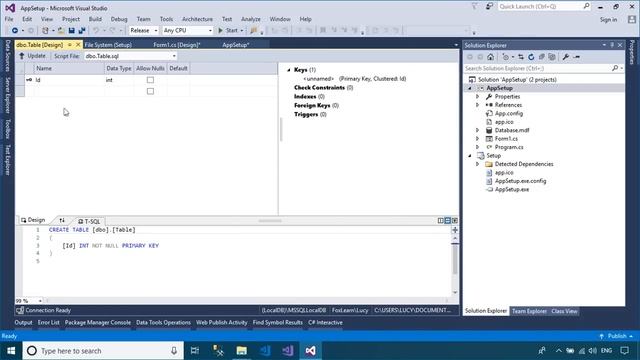The height and width of the screenshot is (360, 640).
Task: Click the Sync with Active Document icon
Action: [521, 57]
